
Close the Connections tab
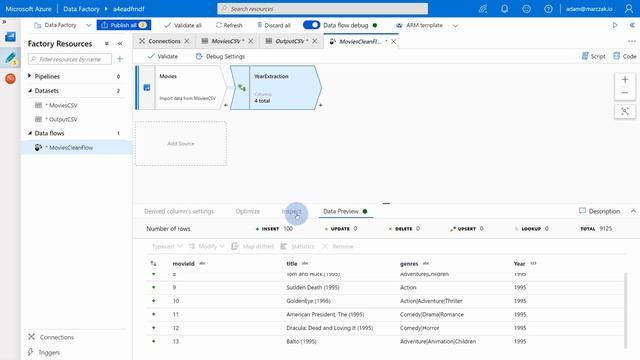pyautogui.click(x=187, y=41)
